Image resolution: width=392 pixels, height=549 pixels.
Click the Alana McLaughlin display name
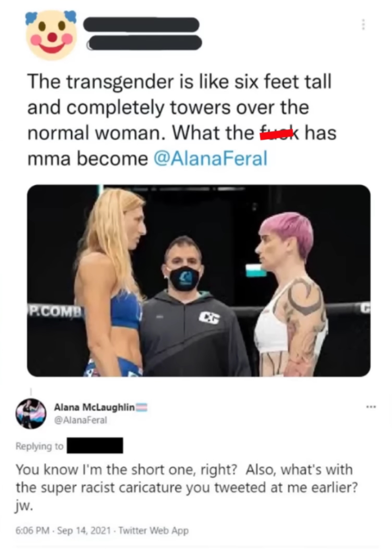[94, 407]
